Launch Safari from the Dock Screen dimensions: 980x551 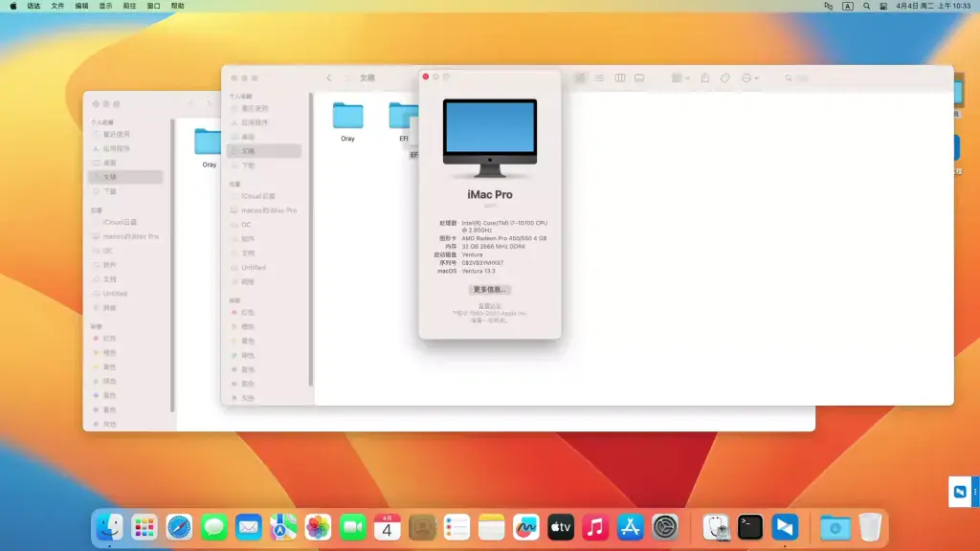(x=179, y=528)
